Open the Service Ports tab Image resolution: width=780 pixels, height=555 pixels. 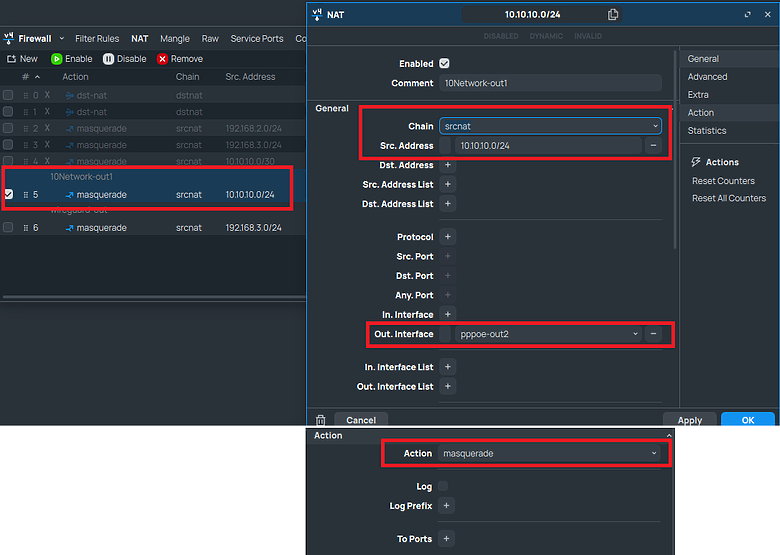tap(257, 38)
